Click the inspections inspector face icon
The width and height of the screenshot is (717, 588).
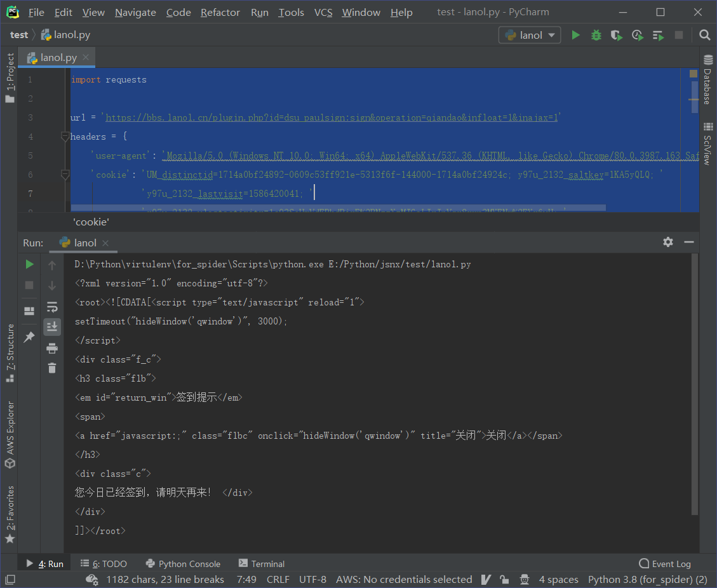pos(525,580)
